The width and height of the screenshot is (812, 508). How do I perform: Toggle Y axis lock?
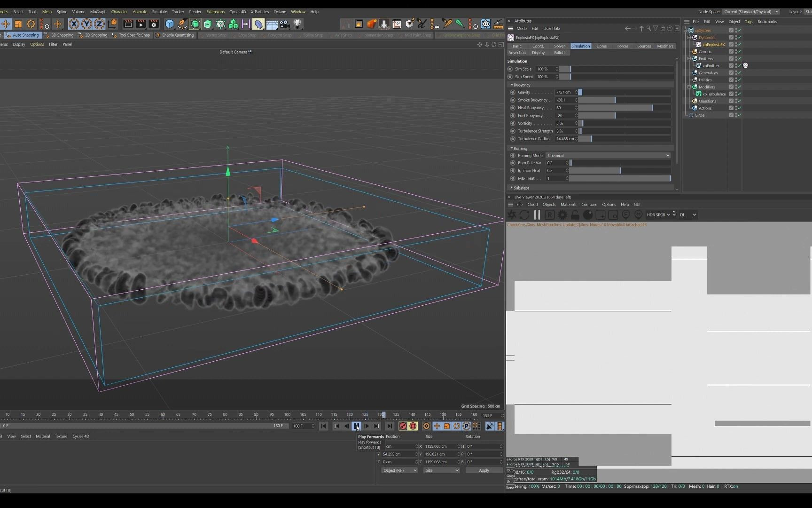pyautogui.click(x=86, y=24)
